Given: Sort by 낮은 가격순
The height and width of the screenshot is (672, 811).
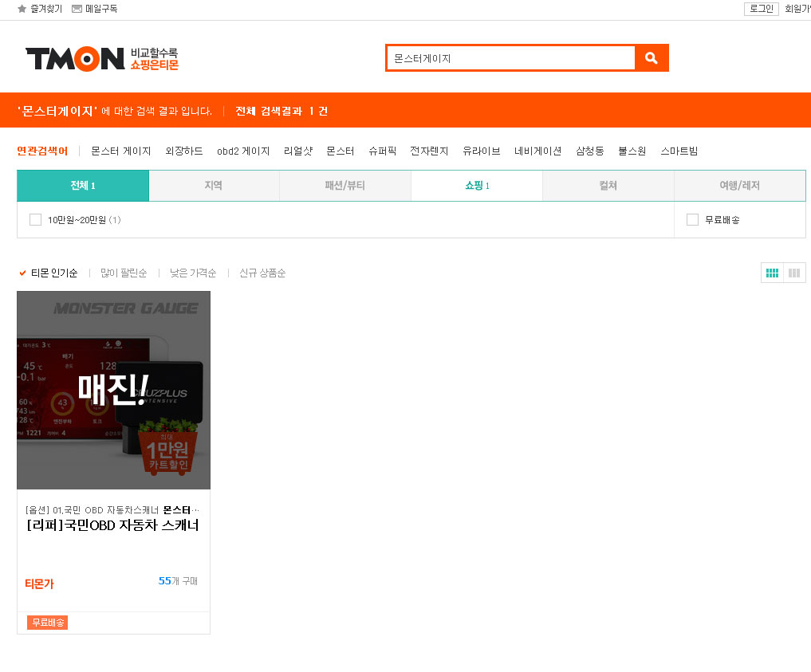Looking at the screenshot, I should pyautogui.click(x=193, y=273).
